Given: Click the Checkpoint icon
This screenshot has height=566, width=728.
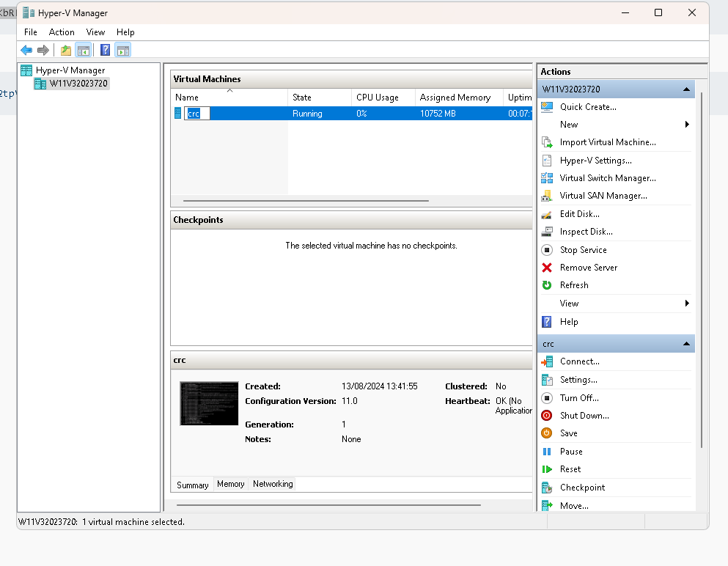Looking at the screenshot, I should tap(547, 488).
